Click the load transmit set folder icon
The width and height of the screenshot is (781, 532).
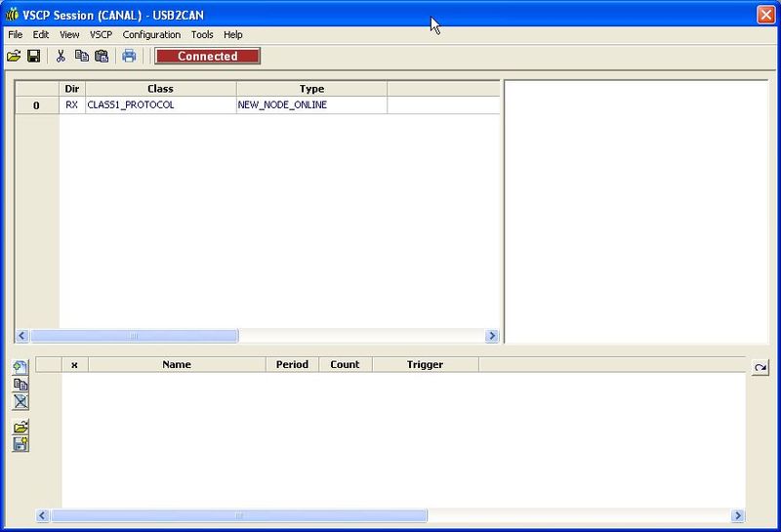coord(21,427)
